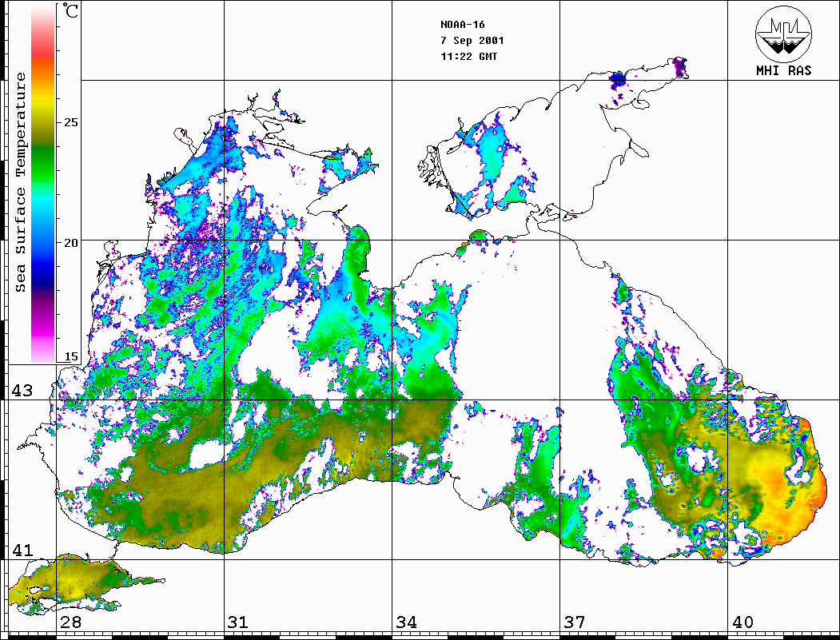Click the °C unit label atop the legend
Screen dimensions: 840x640
point(70,10)
